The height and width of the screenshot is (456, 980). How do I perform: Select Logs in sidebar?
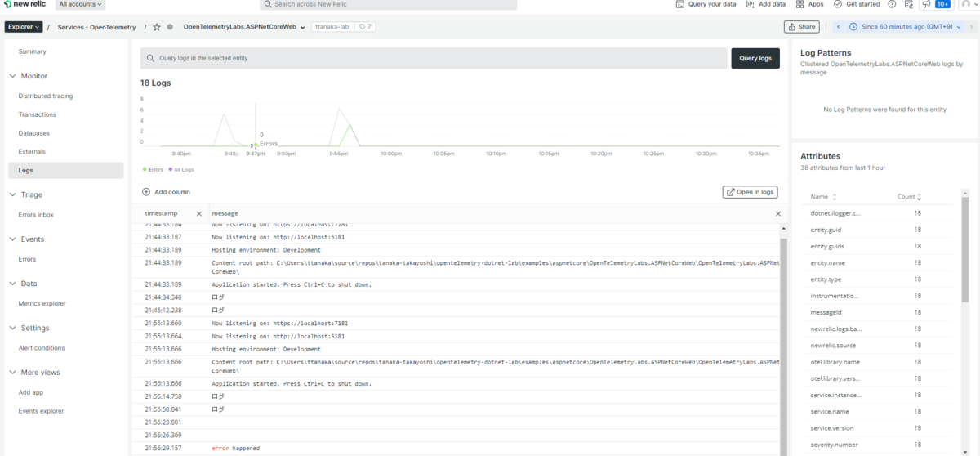coord(65,170)
